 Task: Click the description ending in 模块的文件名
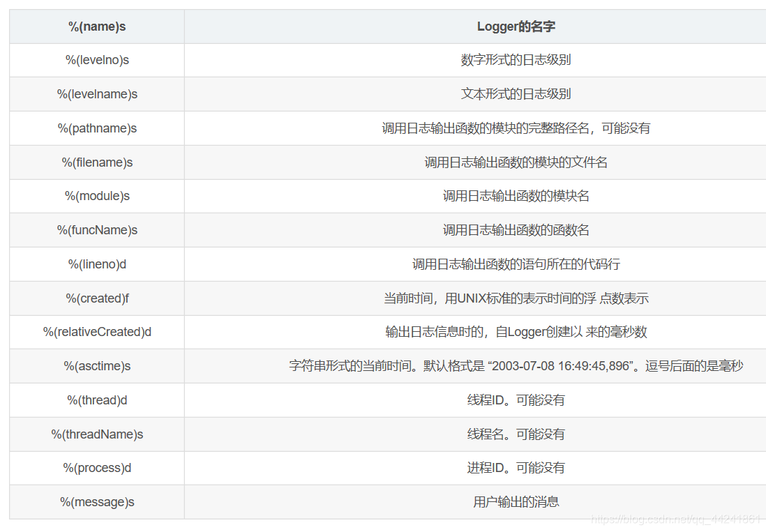coord(516,162)
